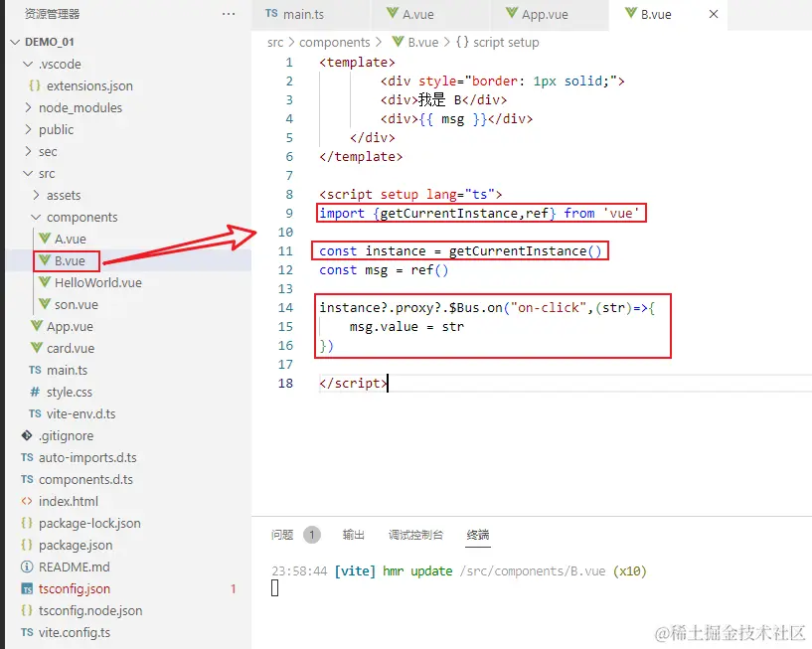Open package-lock.json file
This screenshot has height=649, width=812.
click(89, 523)
